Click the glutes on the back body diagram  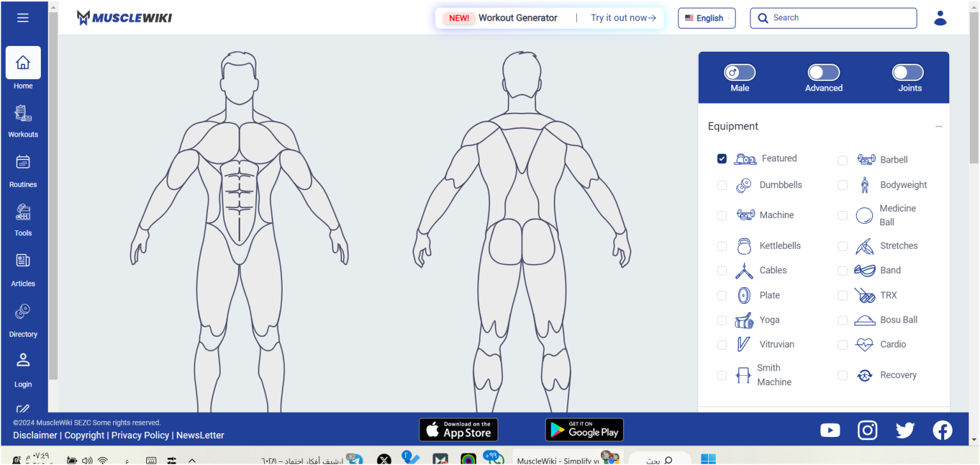coord(522,242)
